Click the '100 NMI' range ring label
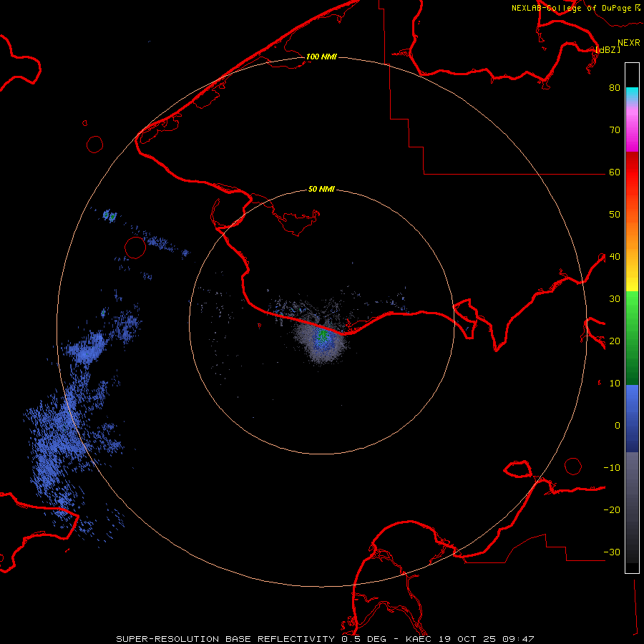The width and height of the screenshot is (644, 644). [321, 57]
